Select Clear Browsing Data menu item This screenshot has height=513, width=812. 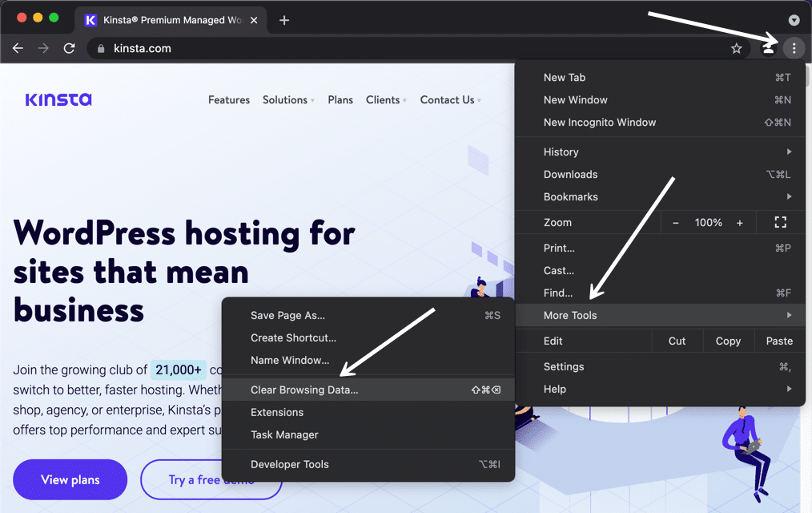(x=304, y=390)
